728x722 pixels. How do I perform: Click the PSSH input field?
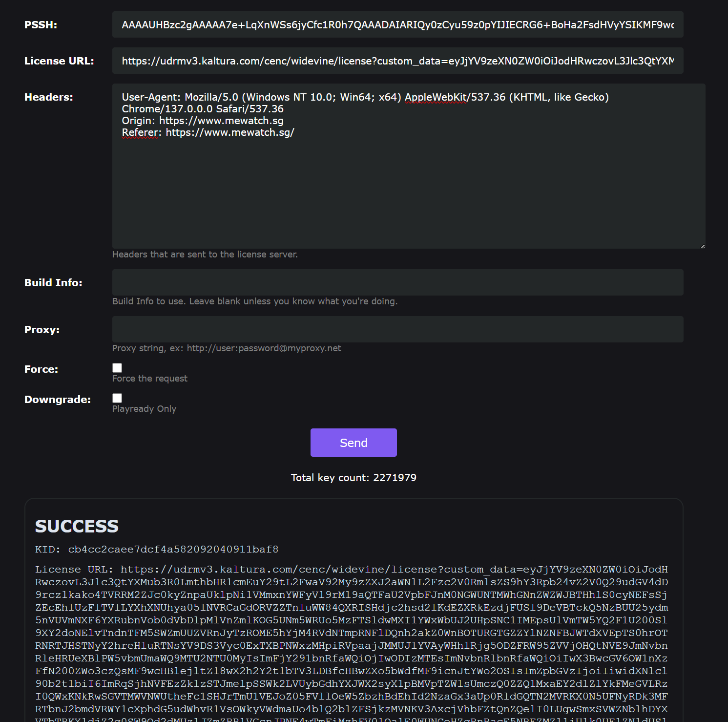pyautogui.click(x=397, y=25)
